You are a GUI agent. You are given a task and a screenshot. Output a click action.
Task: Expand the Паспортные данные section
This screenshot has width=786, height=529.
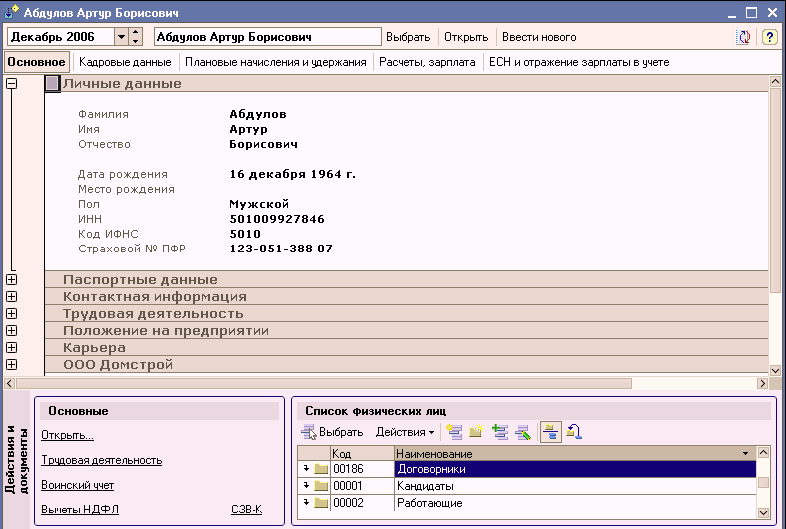tap(11, 280)
